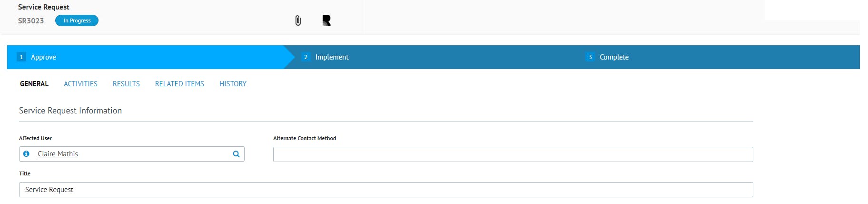Open the Activities tab
The image size is (868, 204).
80,84
